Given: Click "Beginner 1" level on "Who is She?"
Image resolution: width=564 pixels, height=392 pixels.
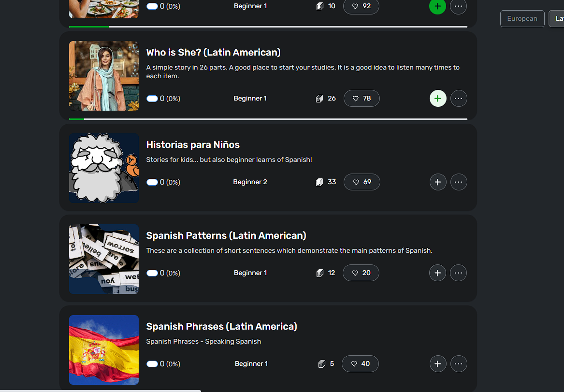Looking at the screenshot, I should click(x=250, y=99).
